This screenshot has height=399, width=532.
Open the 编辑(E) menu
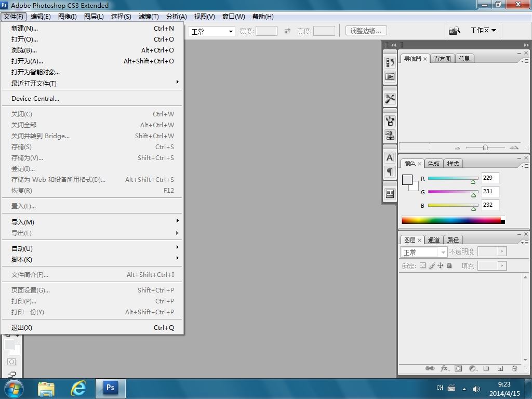(x=41, y=17)
